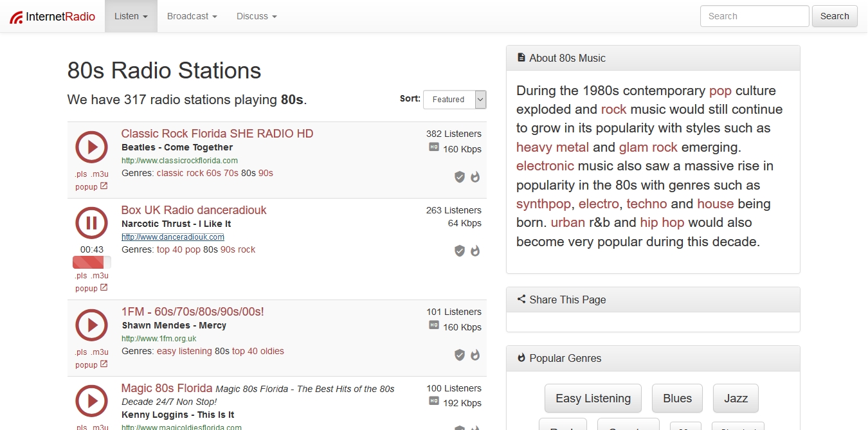The width and height of the screenshot is (868, 430).
Task: Select 60s genre on Classic Rock Florida
Action: point(213,173)
